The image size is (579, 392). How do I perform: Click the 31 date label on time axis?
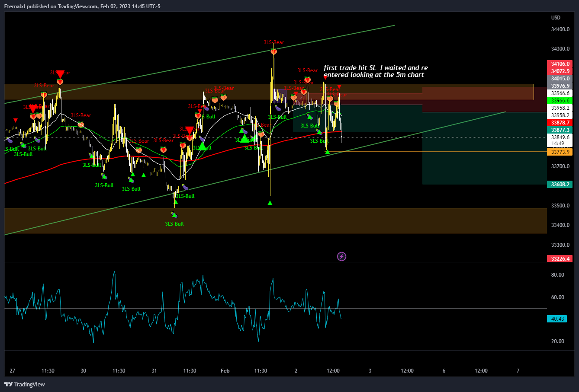(154, 371)
